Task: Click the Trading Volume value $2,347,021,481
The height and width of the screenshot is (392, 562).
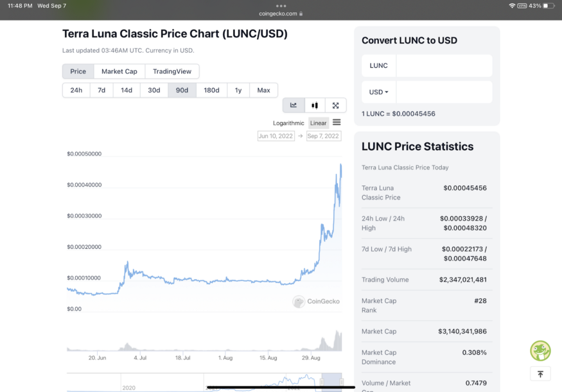Action: [x=462, y=280]
